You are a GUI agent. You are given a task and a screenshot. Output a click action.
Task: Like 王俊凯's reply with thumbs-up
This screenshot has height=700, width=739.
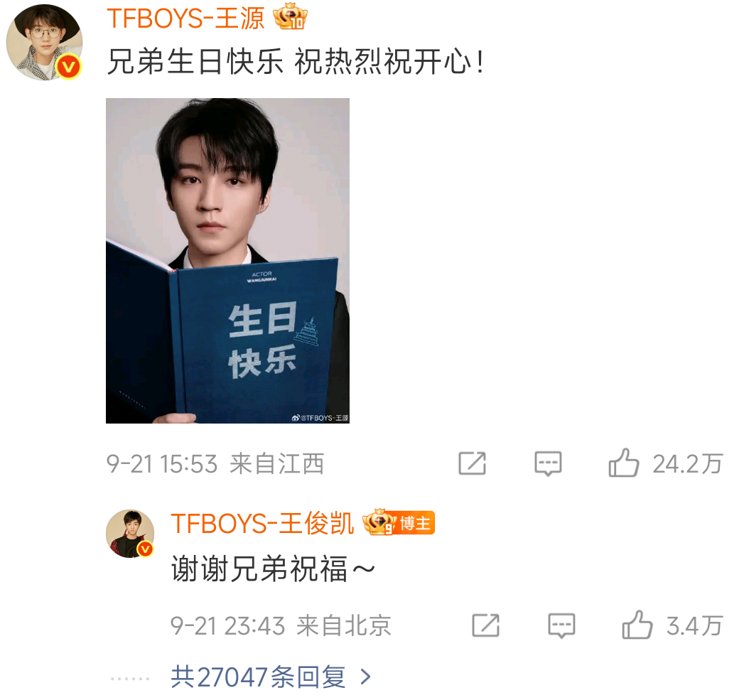point(637,625)
